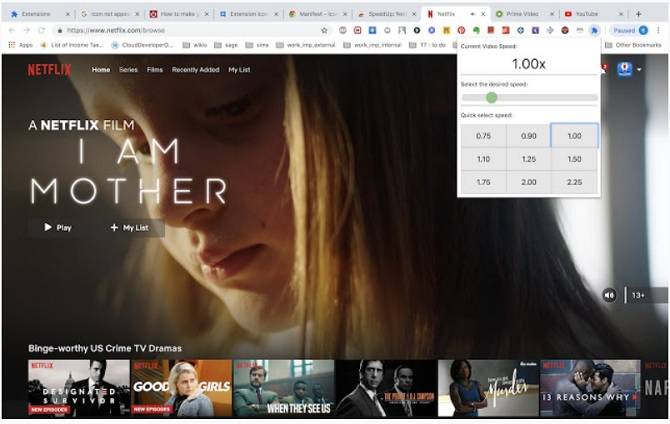This screenshot has height=424, width=670.
Task: Select the 0.75 quick speed option
Action: [x=484, y=136]
